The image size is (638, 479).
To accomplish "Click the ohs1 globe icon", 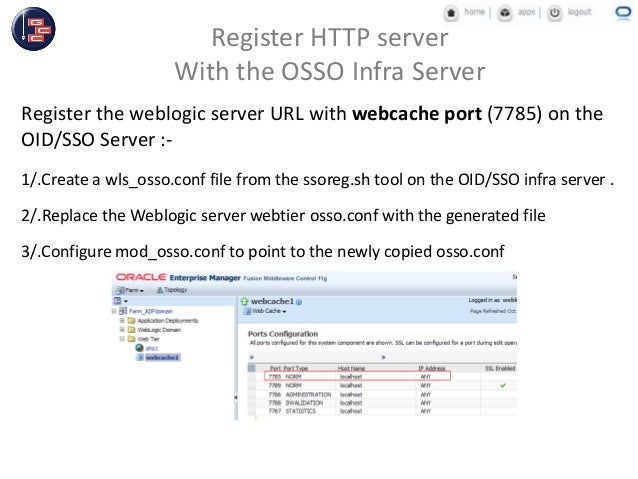I will click(139, 348).
